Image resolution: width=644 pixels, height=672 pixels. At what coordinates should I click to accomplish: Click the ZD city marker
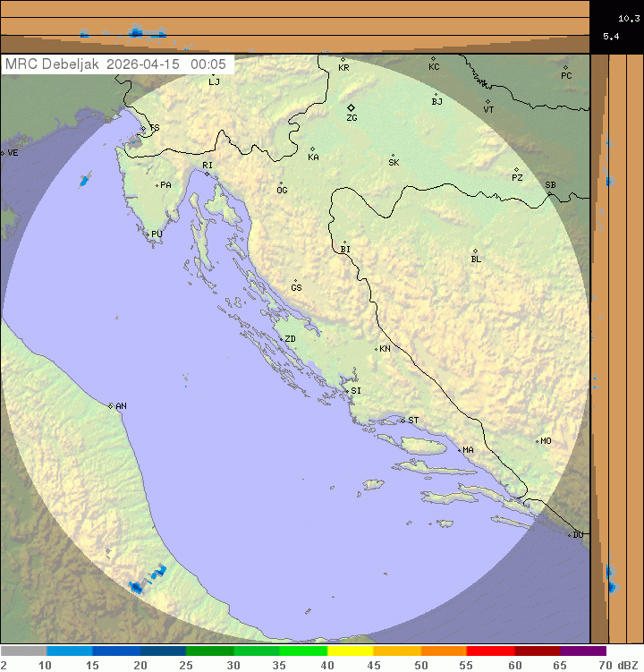[x=281, y=339]
